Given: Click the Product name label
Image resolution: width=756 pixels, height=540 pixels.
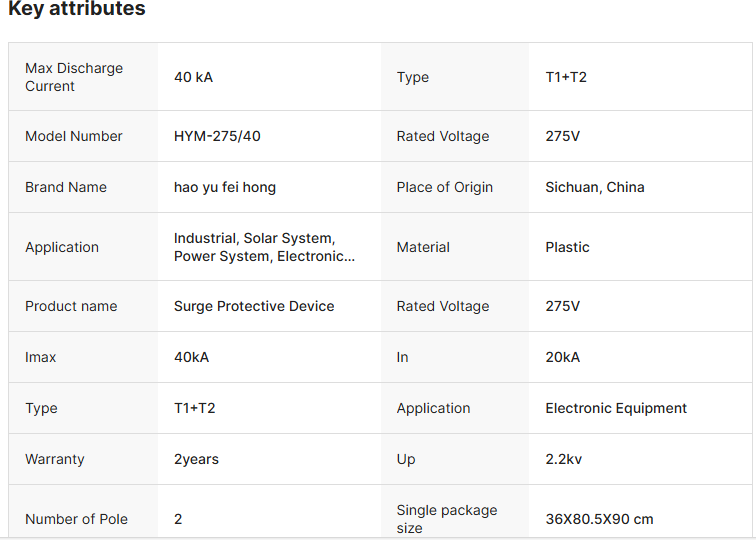Looking at the screenshot, I should (71, 306).
